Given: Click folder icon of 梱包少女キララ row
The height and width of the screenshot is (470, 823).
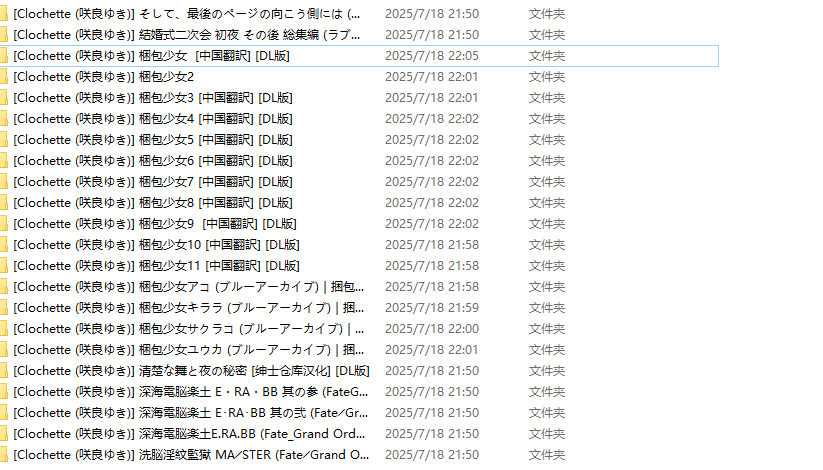Looking at the screenshot, I should (4, 308).
